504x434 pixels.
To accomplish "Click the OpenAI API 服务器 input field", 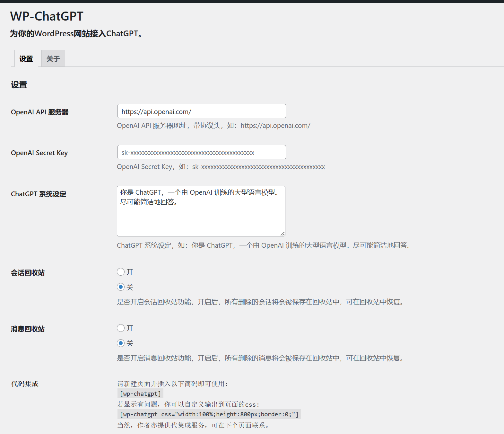I will coord(202,111).
